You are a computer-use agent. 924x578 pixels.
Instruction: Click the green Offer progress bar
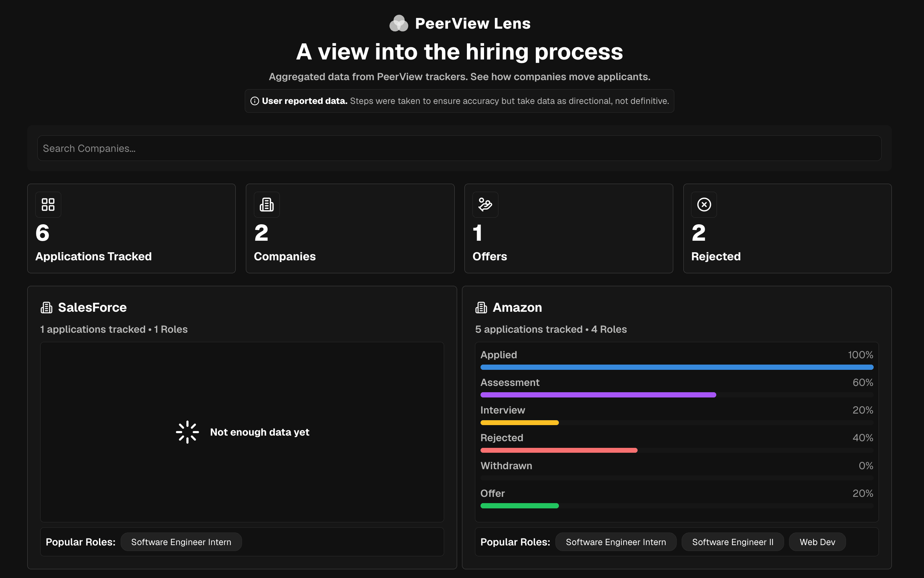[519, 506]
